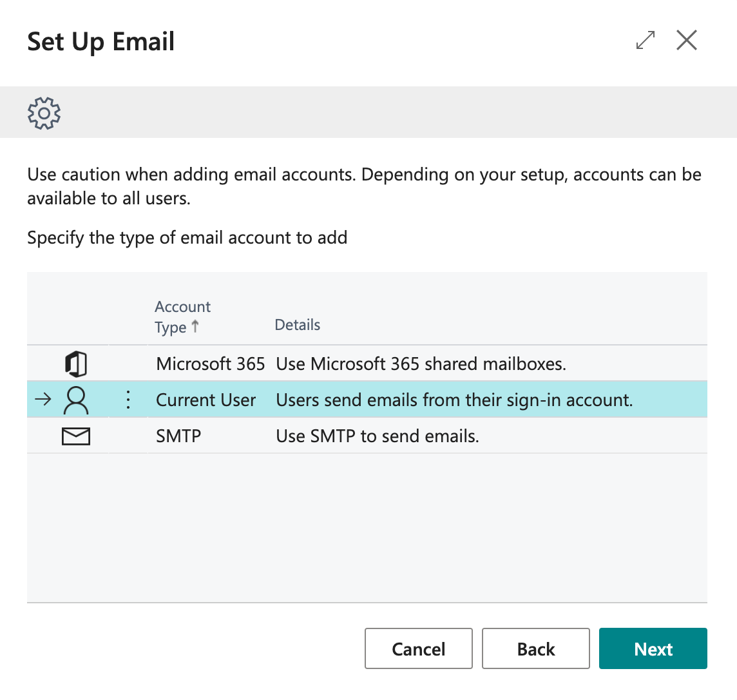Cancel the email setup wizard
The image size is (737, 700).
418,648
